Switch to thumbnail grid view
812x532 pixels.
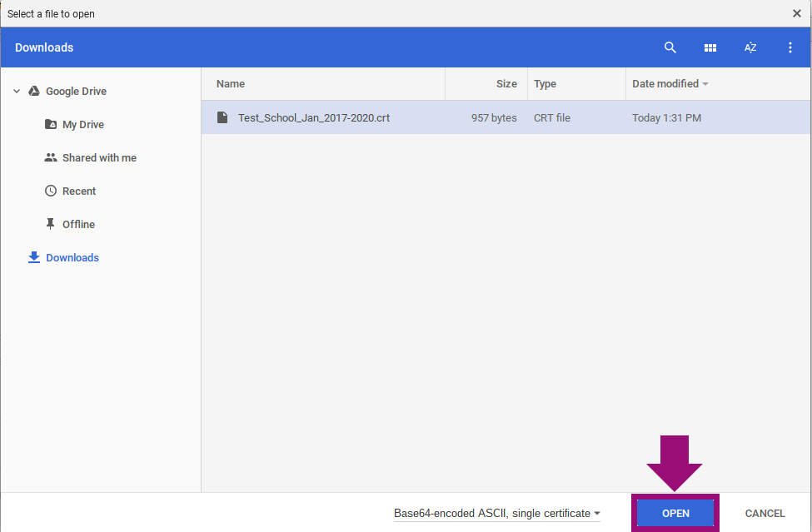710,47
